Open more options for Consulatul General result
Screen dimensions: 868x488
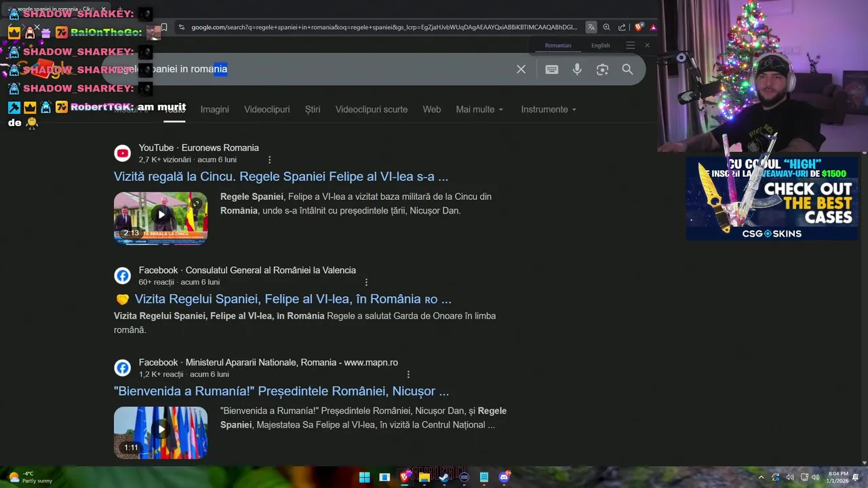click(x=366, y=282)
